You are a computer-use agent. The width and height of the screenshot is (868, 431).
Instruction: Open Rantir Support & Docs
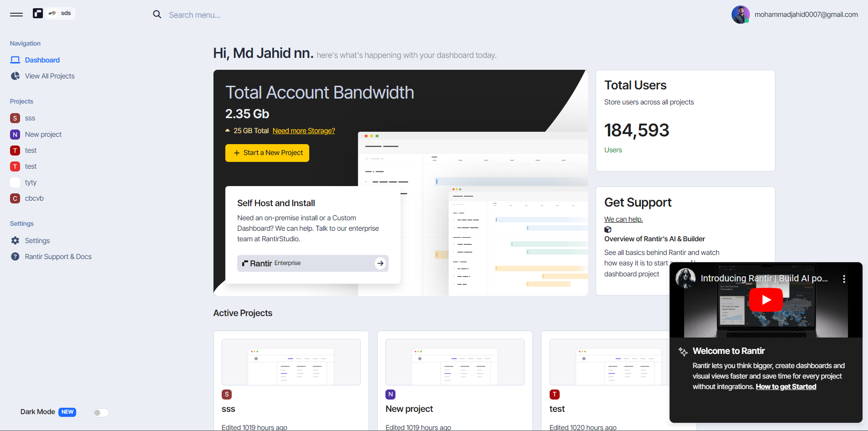click(x=58, y=256)
